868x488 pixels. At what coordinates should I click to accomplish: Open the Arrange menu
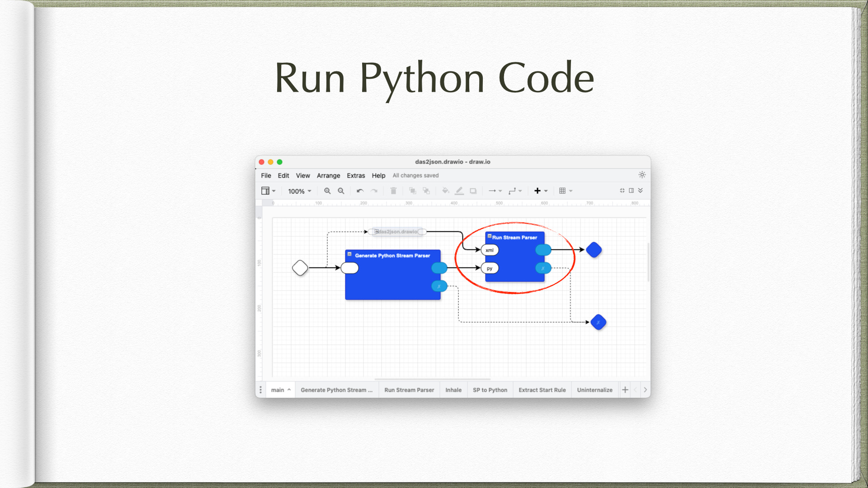(328, 176)
